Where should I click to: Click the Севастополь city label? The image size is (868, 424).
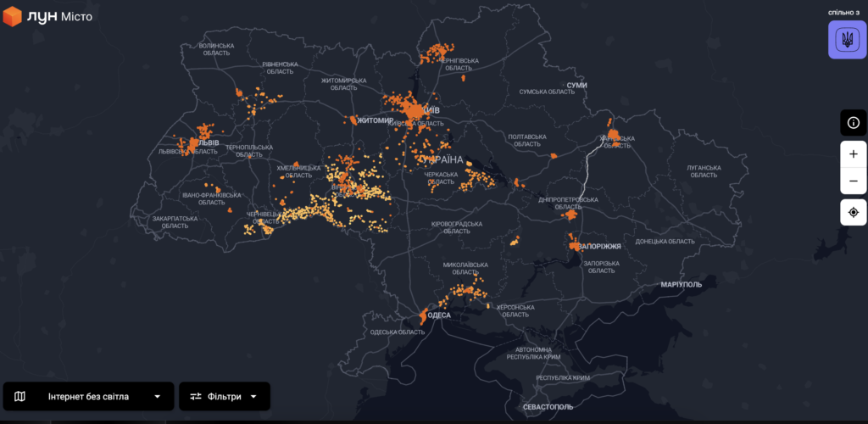[548, 407]
